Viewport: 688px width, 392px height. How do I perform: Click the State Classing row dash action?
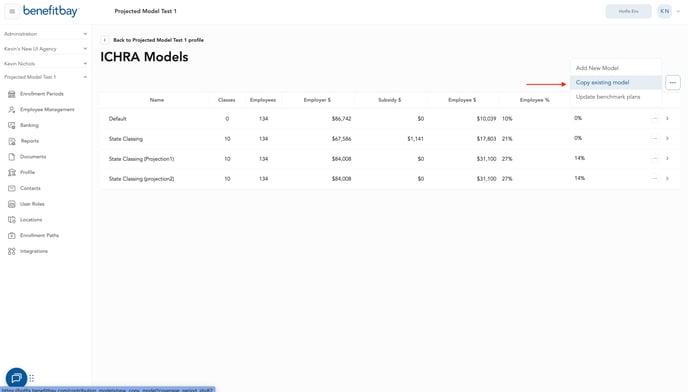(x=655, y=139)
